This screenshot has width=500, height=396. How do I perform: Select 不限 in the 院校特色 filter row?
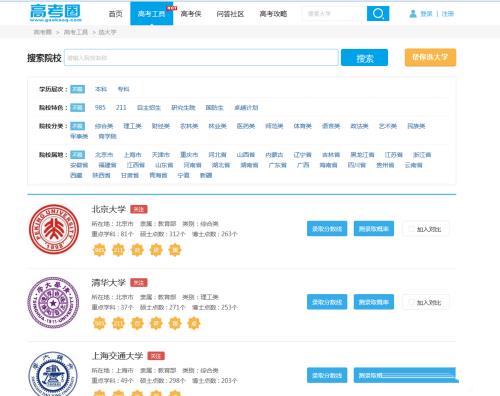(x=77, y=108)
